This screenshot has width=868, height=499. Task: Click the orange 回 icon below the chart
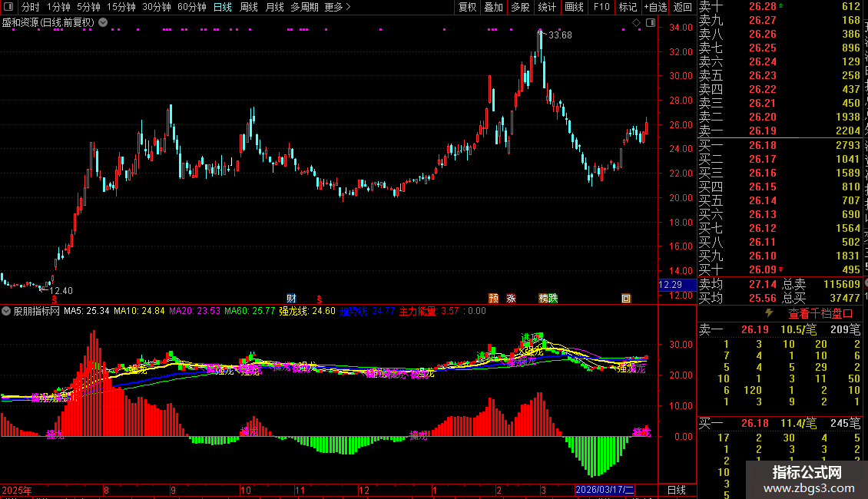point(626,298)
